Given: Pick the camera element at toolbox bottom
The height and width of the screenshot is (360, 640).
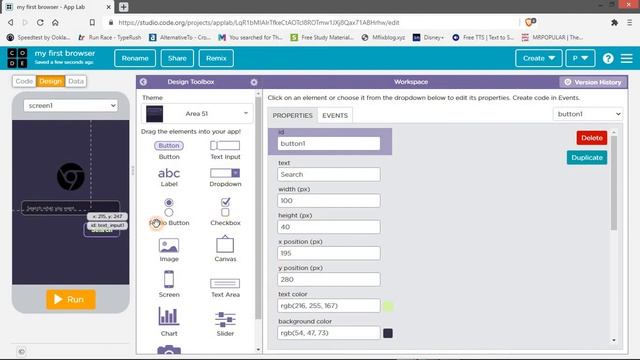Looking at the screenshot, I should 169,349.
